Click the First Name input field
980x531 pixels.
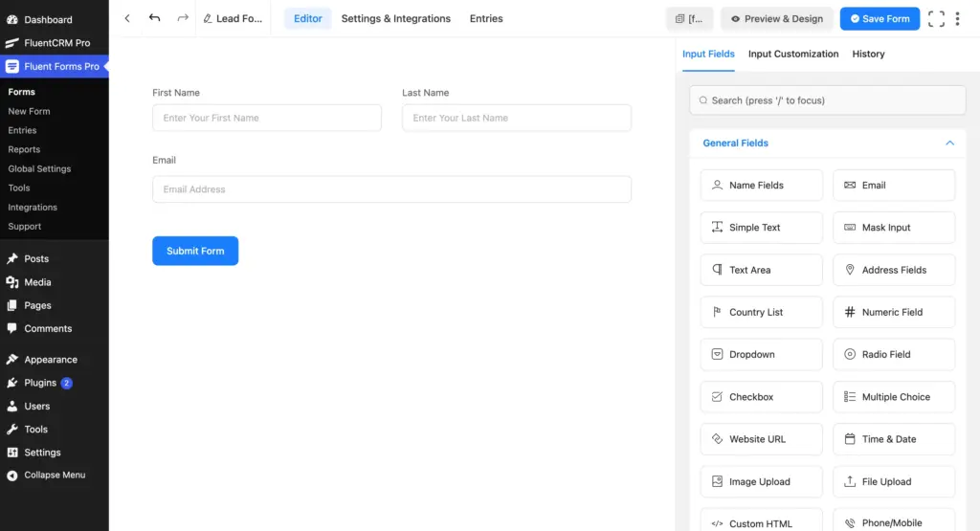coord(267,118)
